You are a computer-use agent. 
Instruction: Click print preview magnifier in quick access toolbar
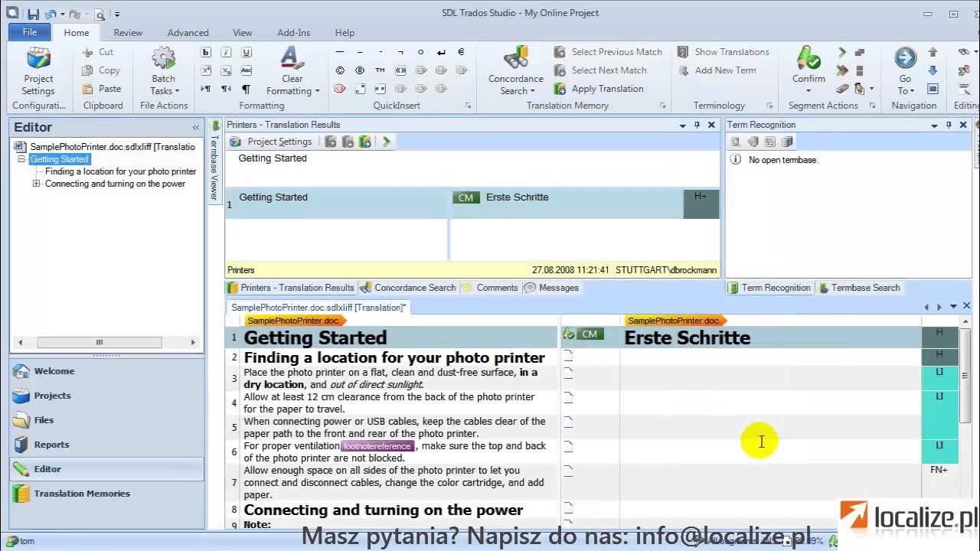coord(100,14)
